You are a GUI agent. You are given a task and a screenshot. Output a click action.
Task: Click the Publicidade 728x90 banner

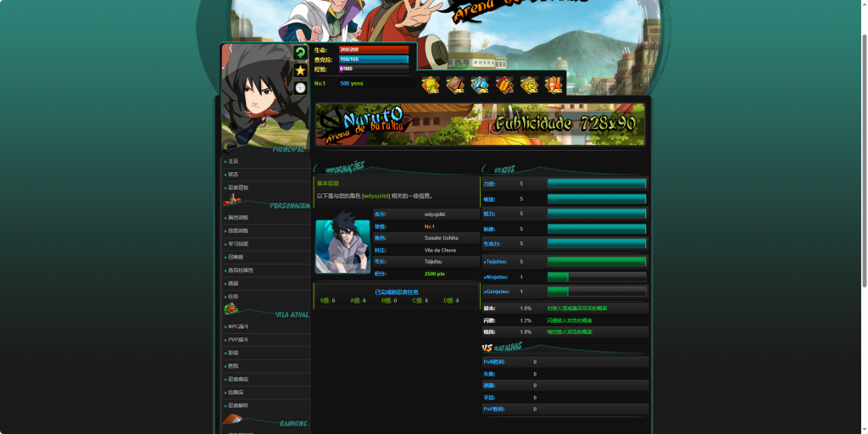(x=481, y=125)
